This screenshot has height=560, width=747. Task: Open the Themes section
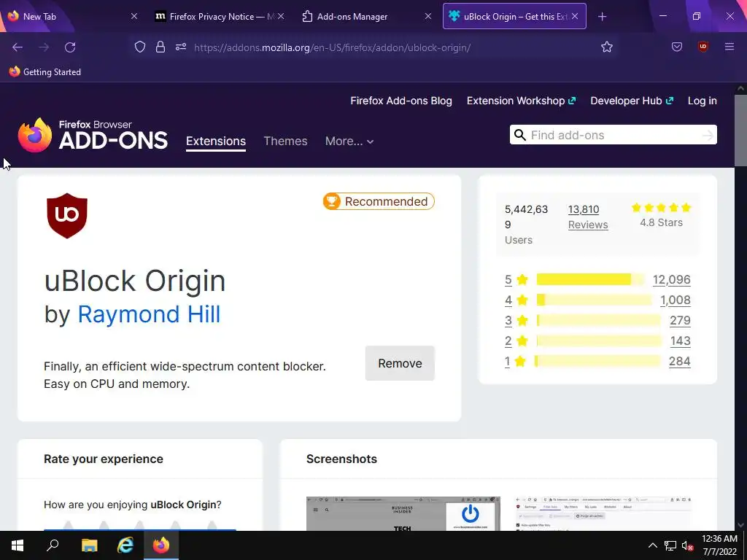coord(285,141)
